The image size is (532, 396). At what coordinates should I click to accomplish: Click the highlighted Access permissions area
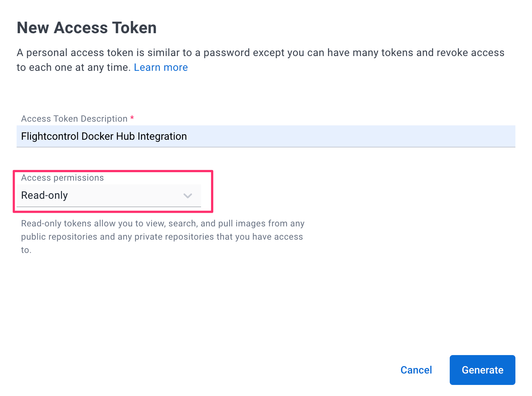pyautogui.click(x=113, y=191)
